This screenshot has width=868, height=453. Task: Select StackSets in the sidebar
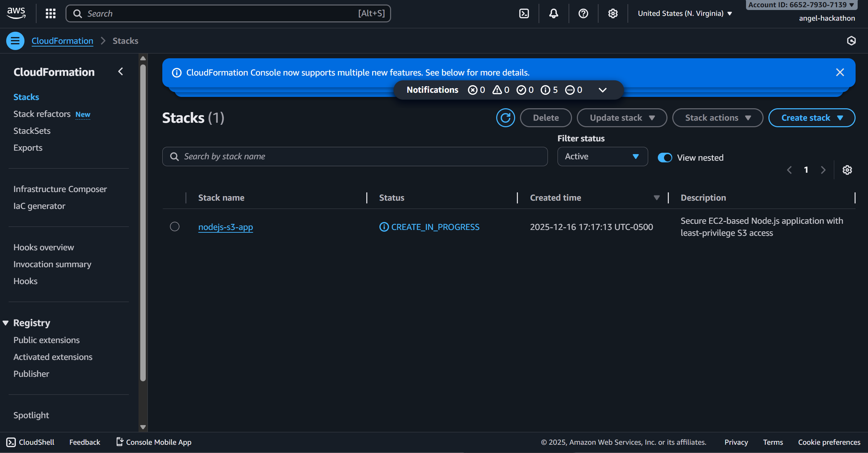[32, 131]
